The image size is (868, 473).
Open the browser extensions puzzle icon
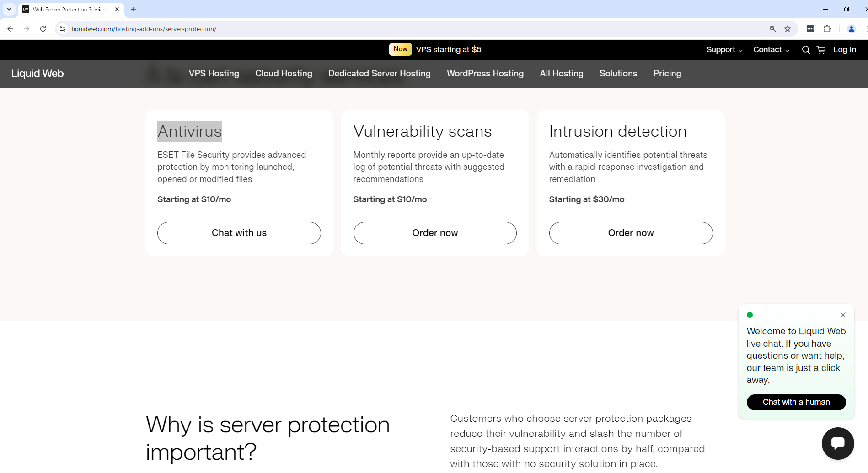point(827,29)
